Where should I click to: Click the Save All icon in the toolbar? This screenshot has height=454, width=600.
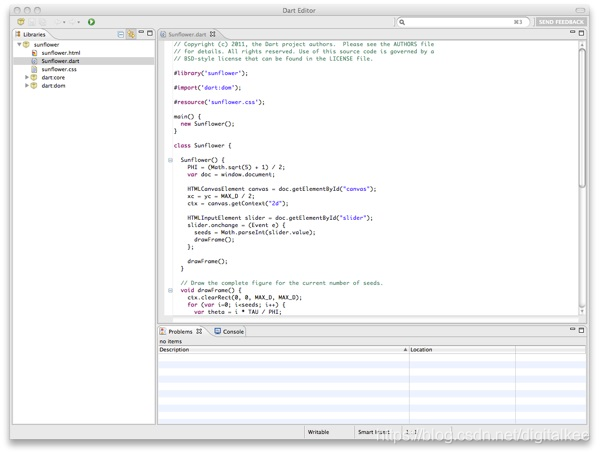pos(42,22)
